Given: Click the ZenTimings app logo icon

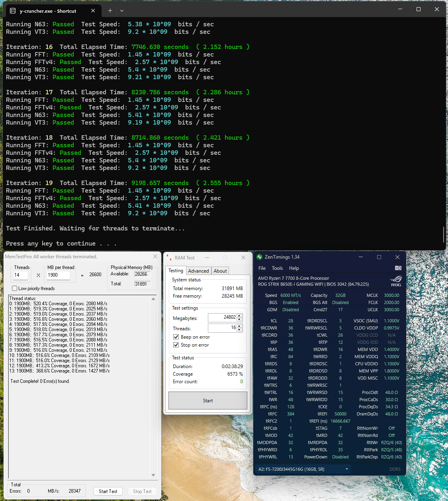Looking at the screenshot, I should click(260, 257).
